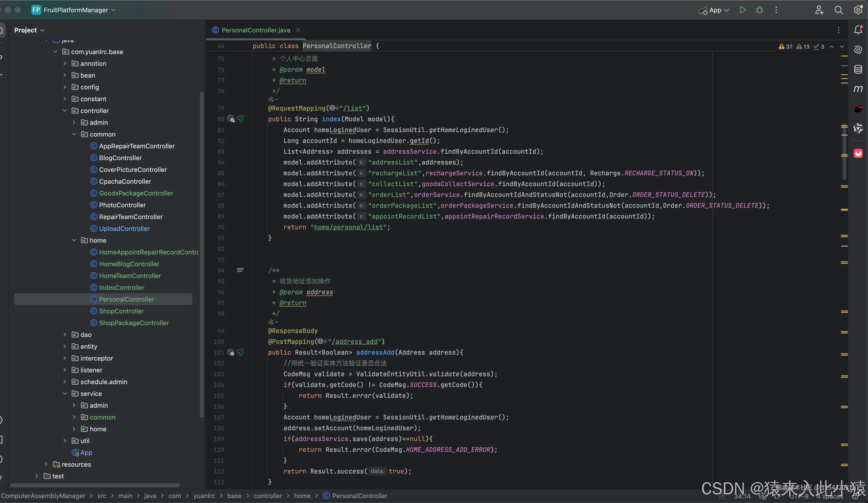Expand the dao package folder
This screenshot has height=503, width=868.
[65, 335]
